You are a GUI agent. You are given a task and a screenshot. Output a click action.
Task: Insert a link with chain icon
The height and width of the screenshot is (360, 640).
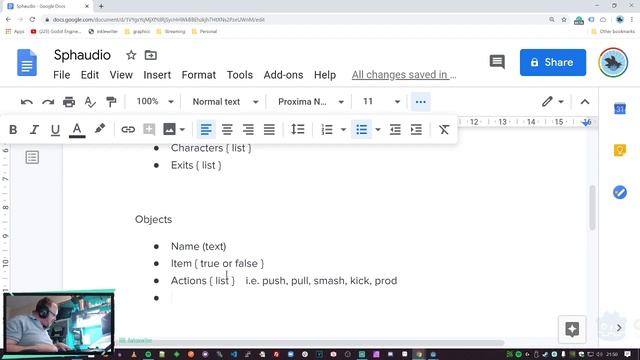tap(128, 130)
